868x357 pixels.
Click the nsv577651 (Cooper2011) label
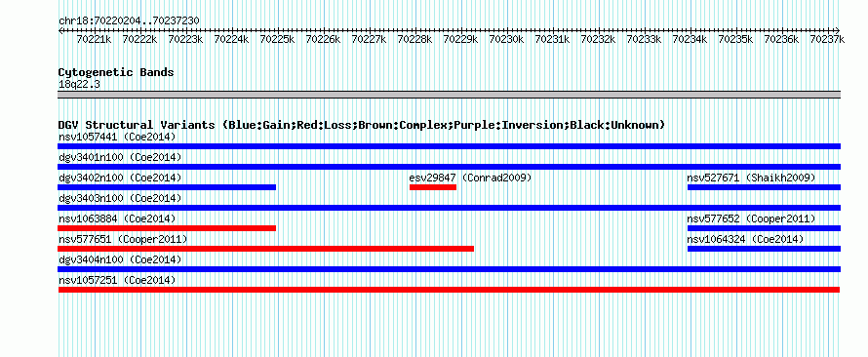123,239
